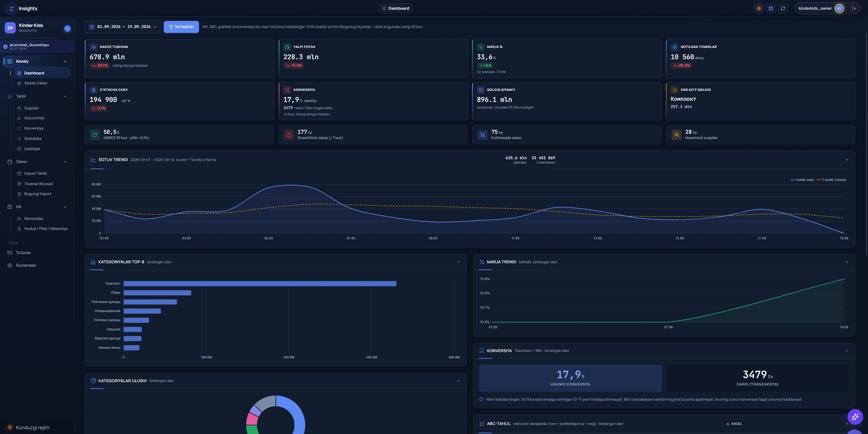Open Qoldiqlar in sidebar
This screenshot has width=868, height=434.
coord(42,149)
